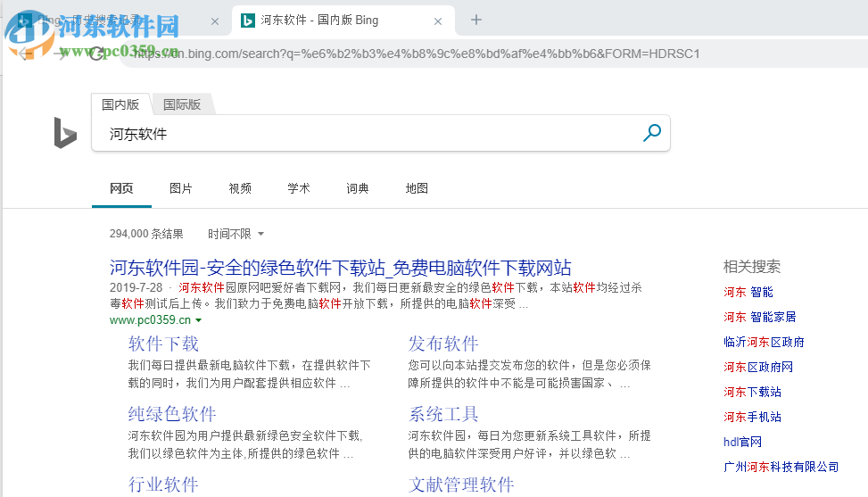Click related search hdl官网

742,442
